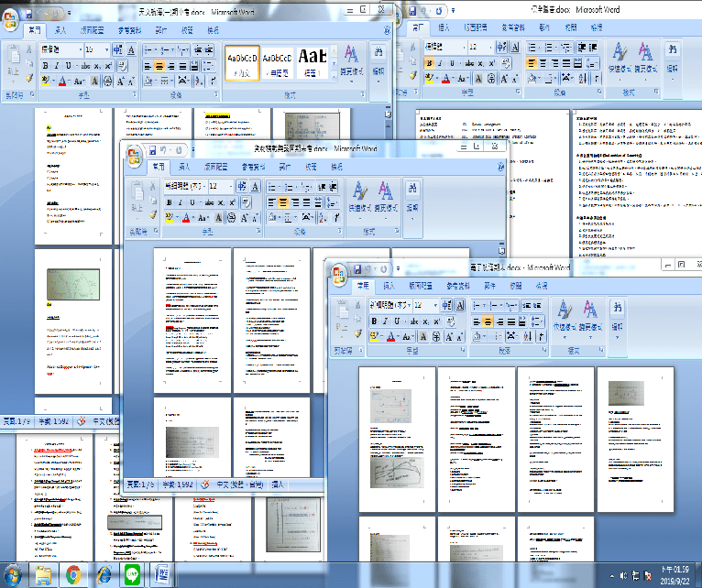Click Show/Hide paragraph marks in frontmost Word window
702x588 pixels.
541,336
